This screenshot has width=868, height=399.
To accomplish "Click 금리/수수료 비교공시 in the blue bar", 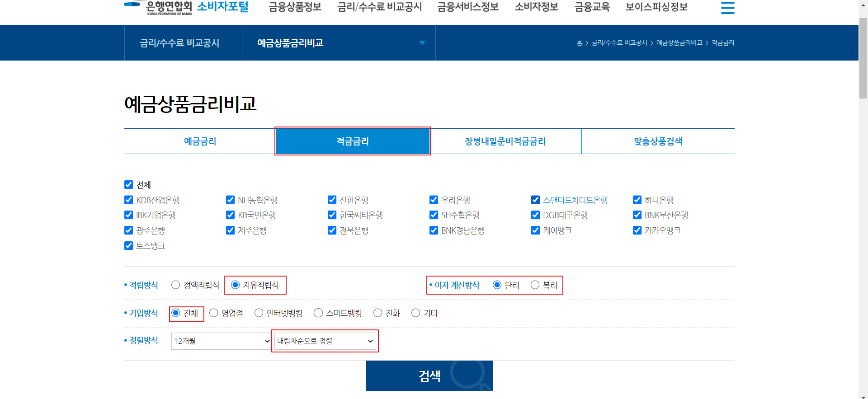I will tap(179, 43).
